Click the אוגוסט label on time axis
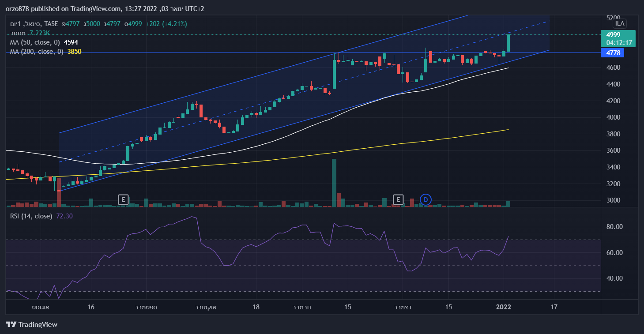Viewport: 644px width, 334px height. (x=41, y=307)
